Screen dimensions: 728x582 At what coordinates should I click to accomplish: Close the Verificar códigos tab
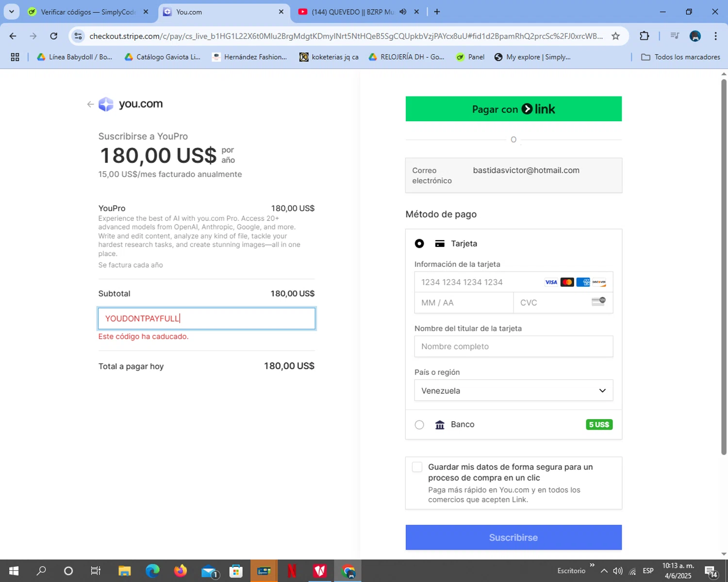(x=146, y=12)
